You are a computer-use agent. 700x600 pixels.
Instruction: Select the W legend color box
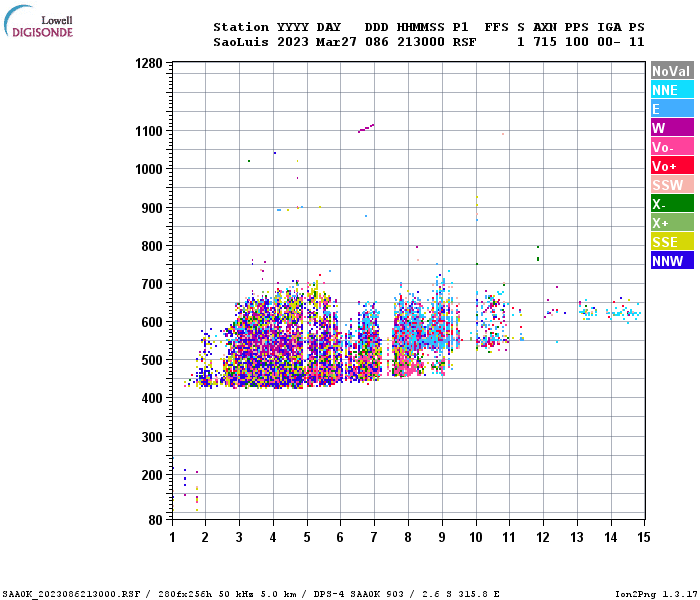tap(672, 128)
